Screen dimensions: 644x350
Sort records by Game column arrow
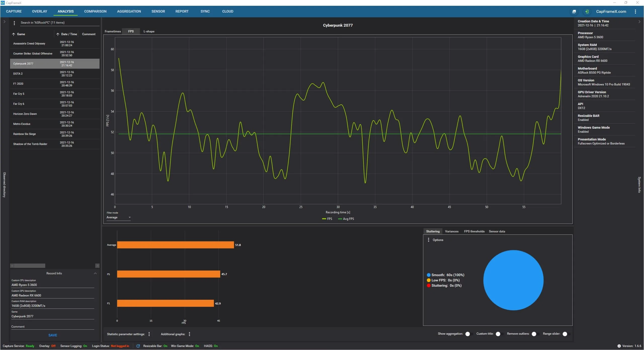[x=14, y=34]
